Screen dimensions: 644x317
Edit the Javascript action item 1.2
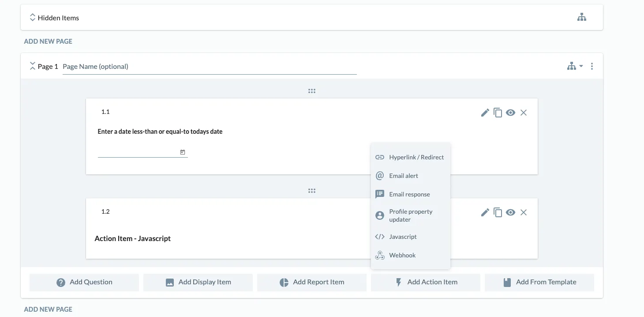pyautogui.click(x=485, y=212)
